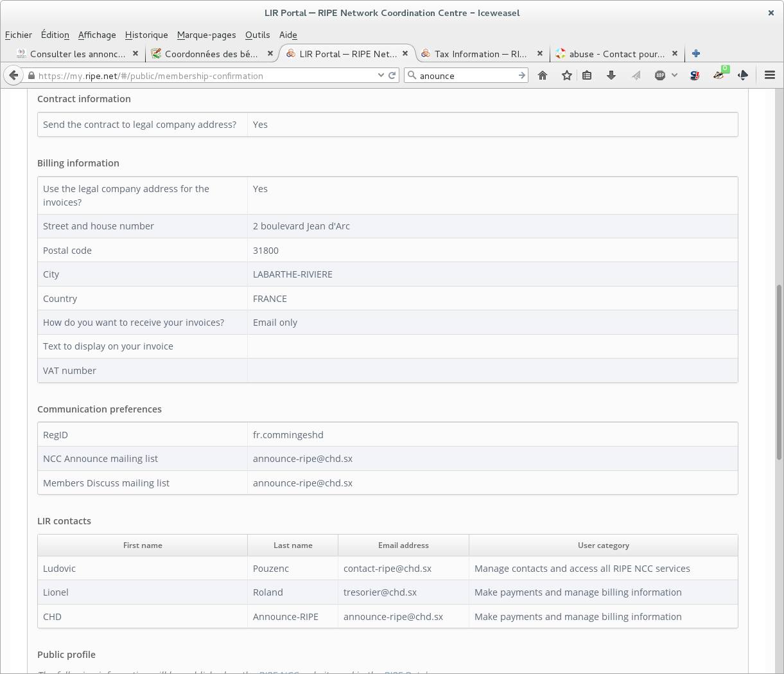Open the downloads arrow icon
Screen dimensions: 784x674
click(611, 75)
